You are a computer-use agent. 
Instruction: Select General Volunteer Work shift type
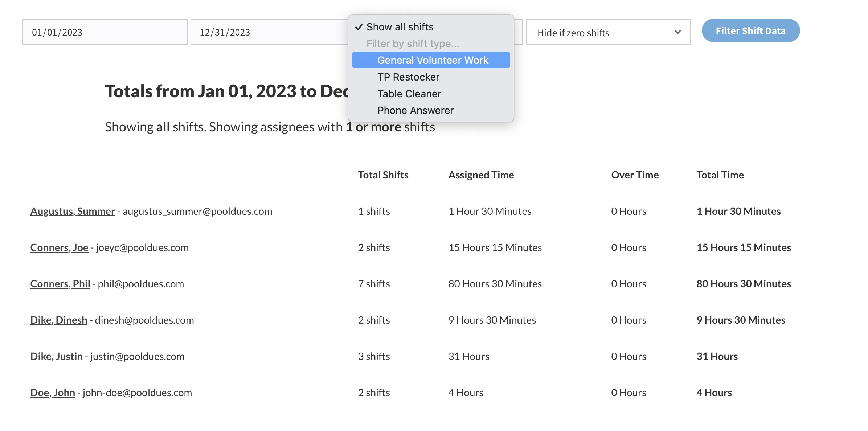433,60
